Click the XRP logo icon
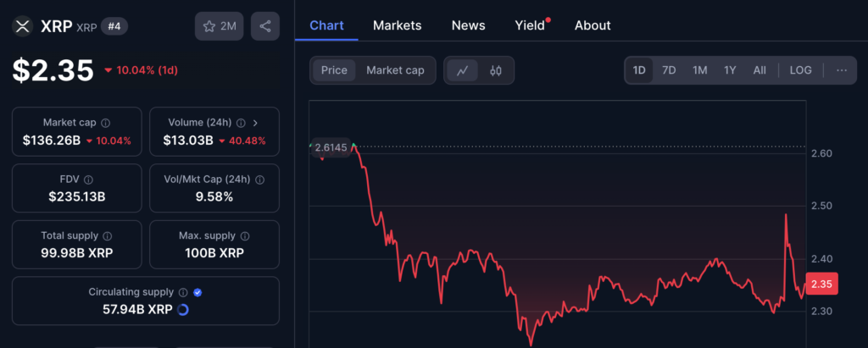The height and width of the screenshot is (348, 868). pyautogui.click(x=21, y=26)
